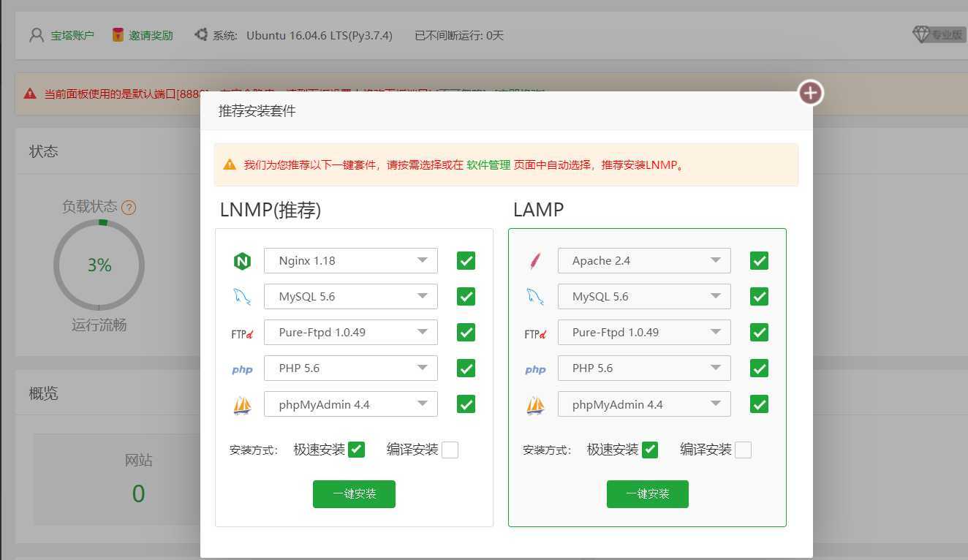Viewport: 968px width, 560px height.
Task: Click the 3% load status gauge
Action: click(99, 265)
